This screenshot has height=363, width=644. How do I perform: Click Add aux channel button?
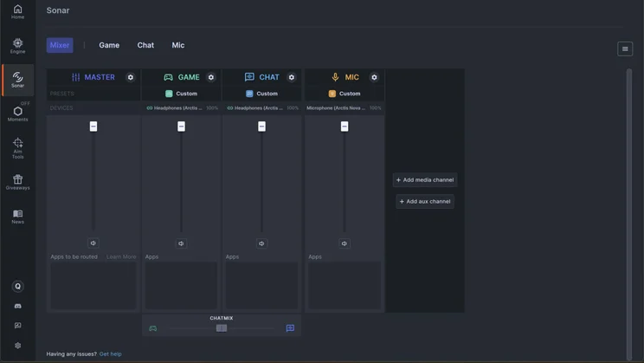coord(425,202)
